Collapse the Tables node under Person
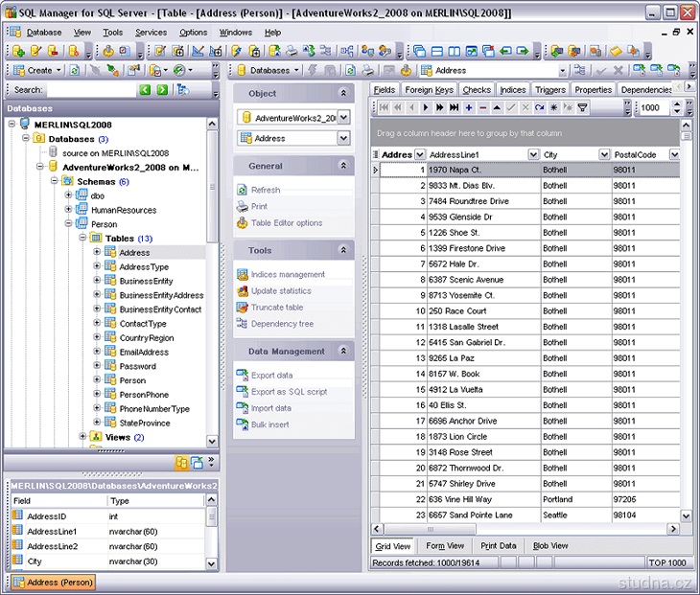 point(83,239)
